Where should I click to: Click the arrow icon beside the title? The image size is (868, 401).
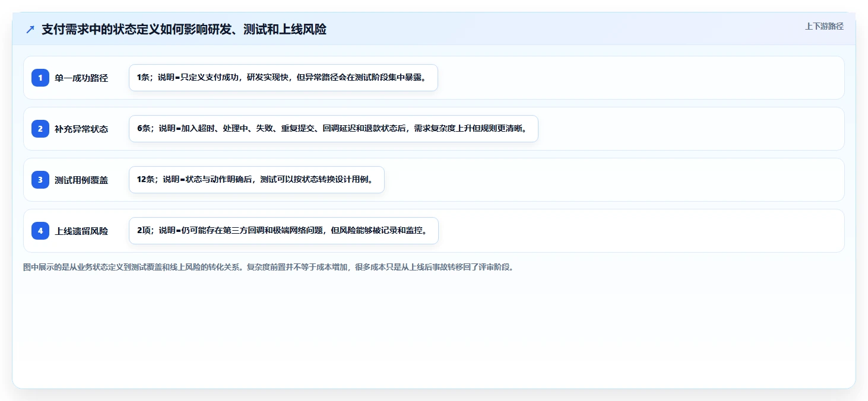tap(30, 29)
